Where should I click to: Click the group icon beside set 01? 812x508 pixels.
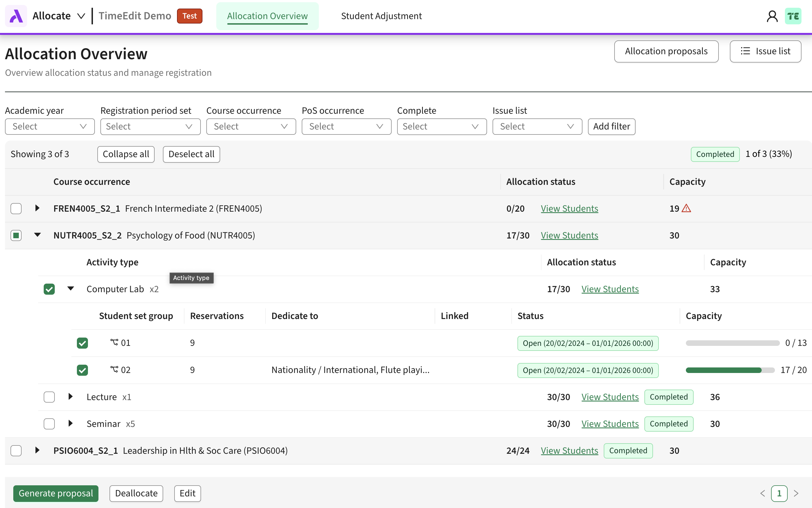[x=114, y=342]
